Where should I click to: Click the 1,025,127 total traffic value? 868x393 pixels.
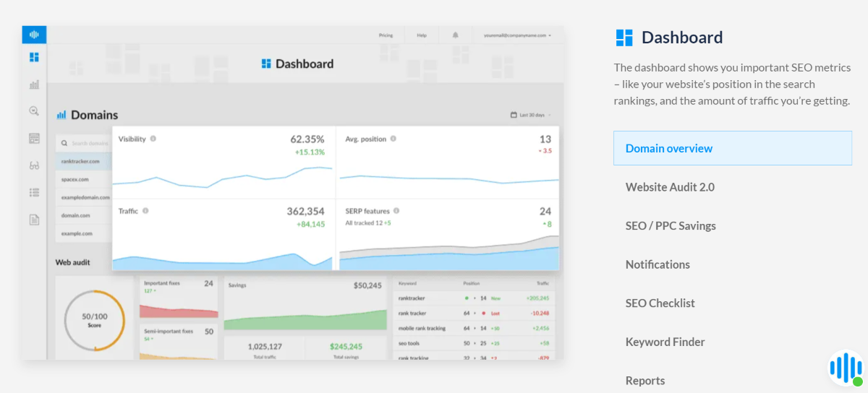(x=265, y=346)
